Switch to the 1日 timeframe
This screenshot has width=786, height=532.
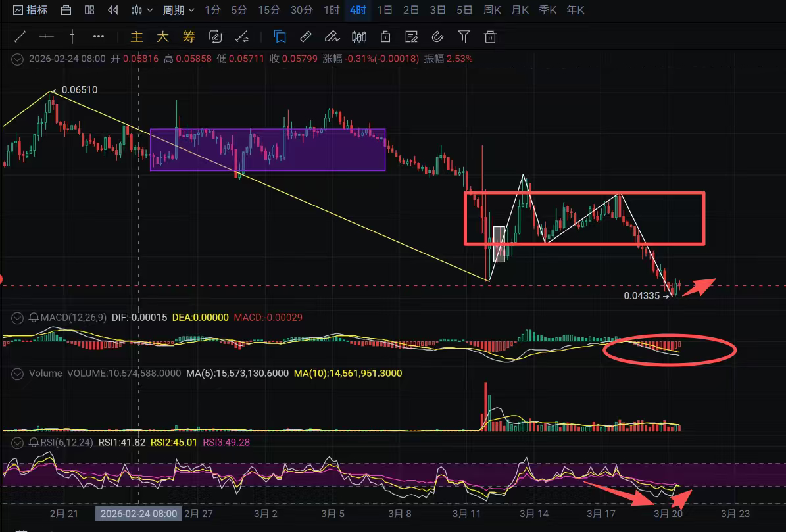pos(384,10)
